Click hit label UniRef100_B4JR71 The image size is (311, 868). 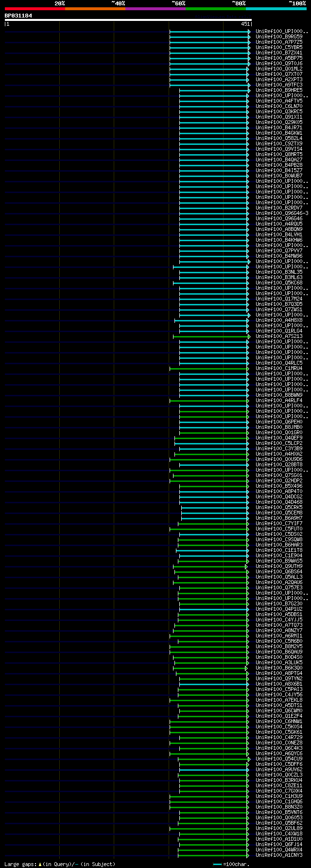tap(279, 127)
